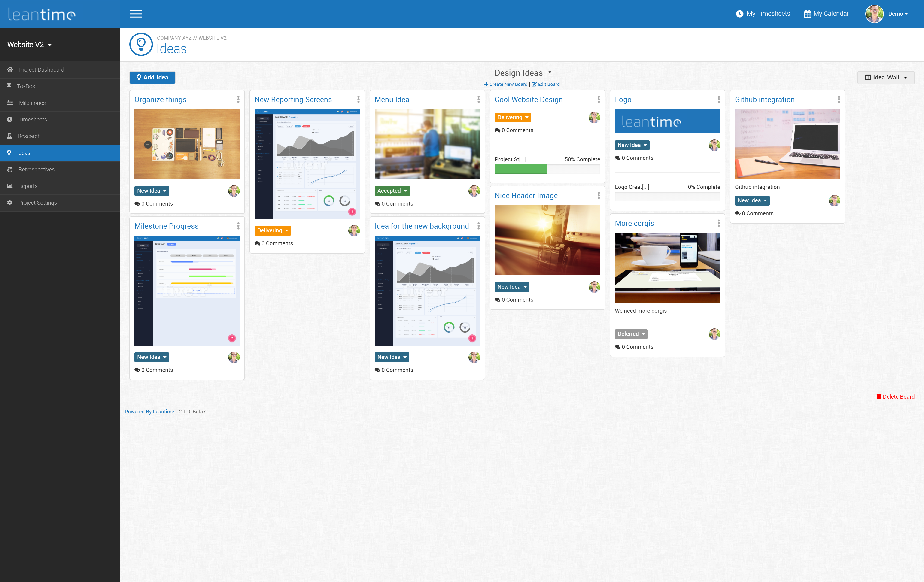Open the three-dot menu on Logo card

(718, 99)
